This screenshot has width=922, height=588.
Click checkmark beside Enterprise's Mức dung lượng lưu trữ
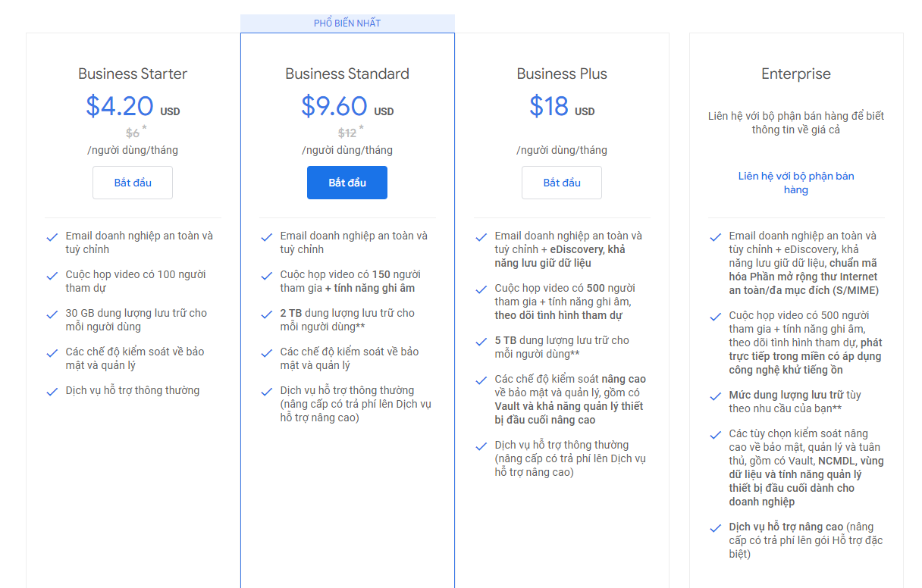tap(715, 396)
